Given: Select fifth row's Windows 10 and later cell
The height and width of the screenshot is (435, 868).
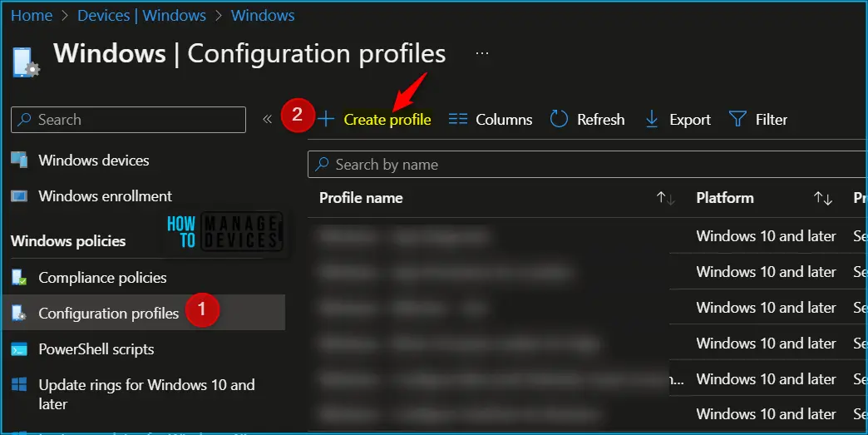Looking at the screenshot, I should (766, 379).
